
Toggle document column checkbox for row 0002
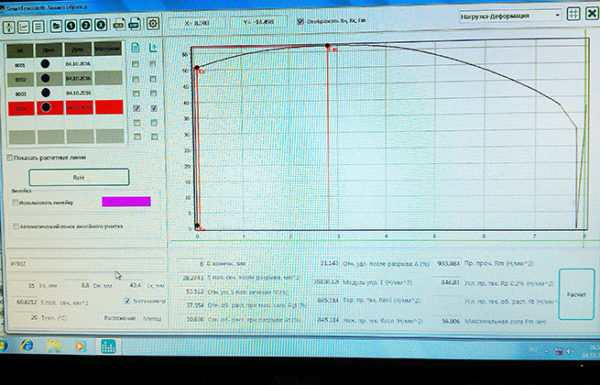[136, 79]
